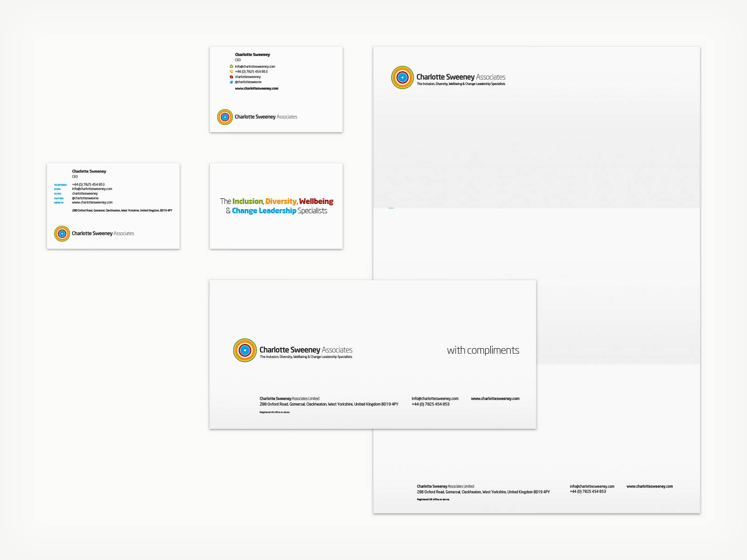This screenshot has height=560, width=747.
Task: Click 'Charlotte Sweeney' name heading on icon-style card
Action: point(253,55)
